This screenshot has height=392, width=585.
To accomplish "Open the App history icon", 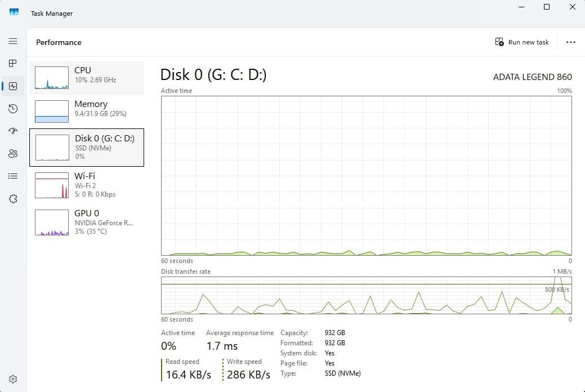I will [13, 109].
